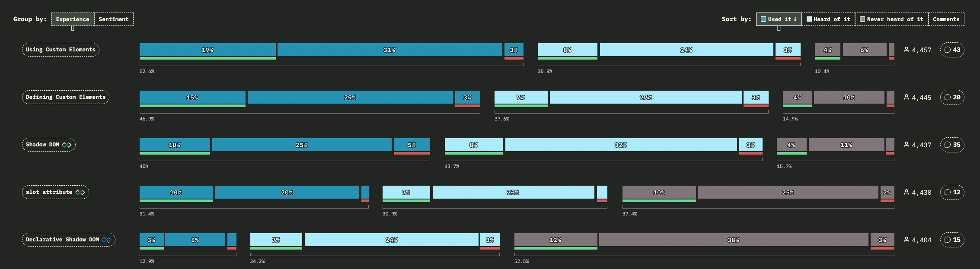Click the baseline icon next to Shadow DOM
The width and height of the screenshot is (980, 269).
(67, 145)
